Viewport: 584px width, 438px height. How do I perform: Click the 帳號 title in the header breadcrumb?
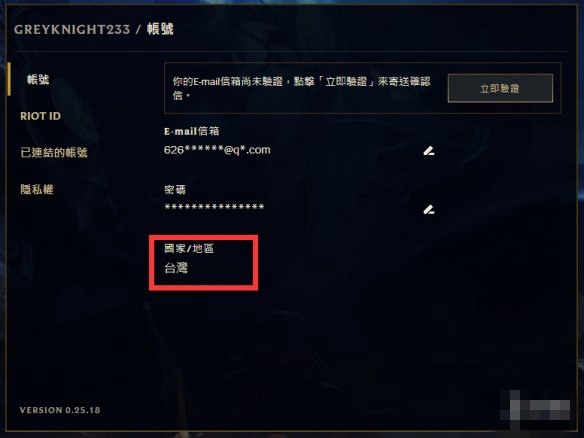160,29
